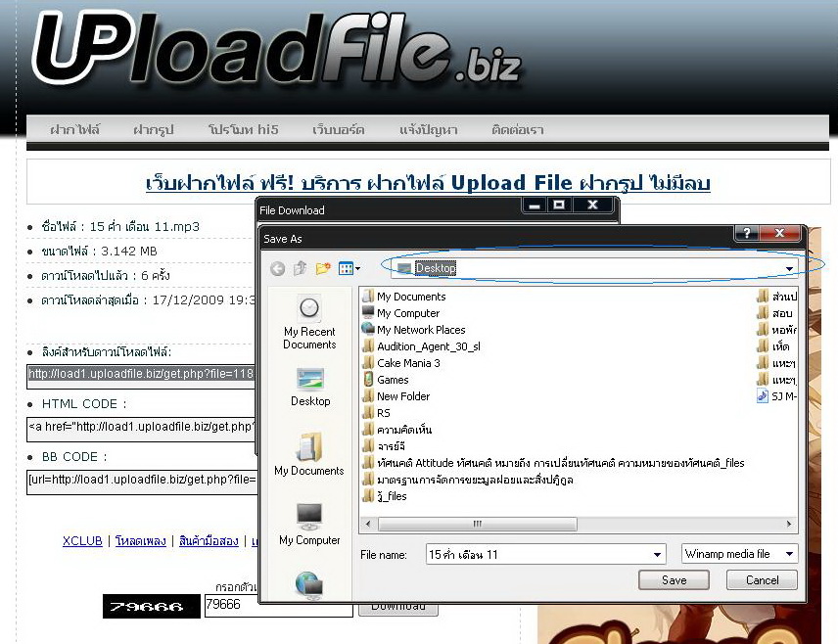The image size is (838, 644).
Task: Maximize the File Download window
Action: click(559, 205)
